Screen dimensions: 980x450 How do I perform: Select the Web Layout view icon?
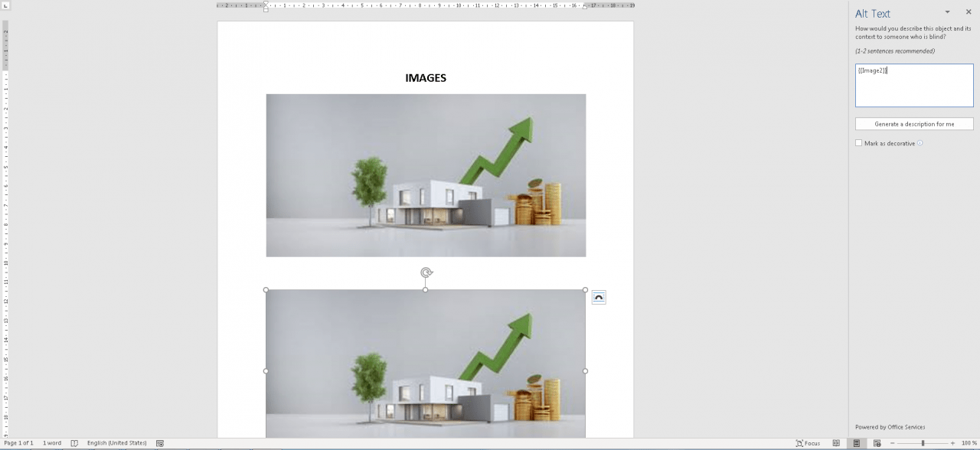pyautogui.click(x=877, y=443)
